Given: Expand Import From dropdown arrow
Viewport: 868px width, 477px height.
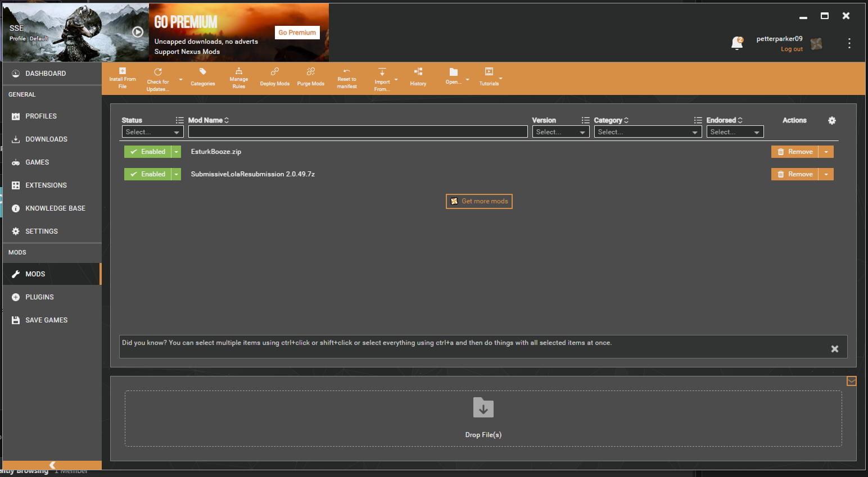Looking at the screenshot, I should (396, 80).
